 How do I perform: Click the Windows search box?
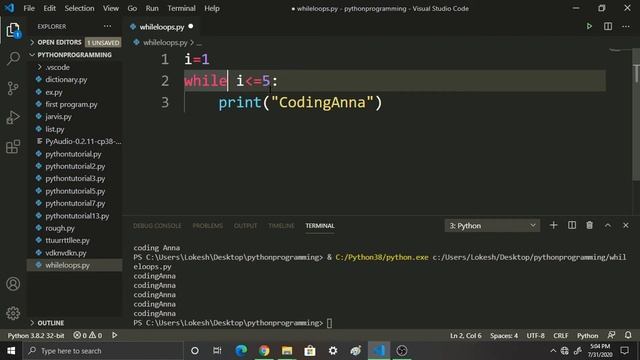click(x=103, y=351)
